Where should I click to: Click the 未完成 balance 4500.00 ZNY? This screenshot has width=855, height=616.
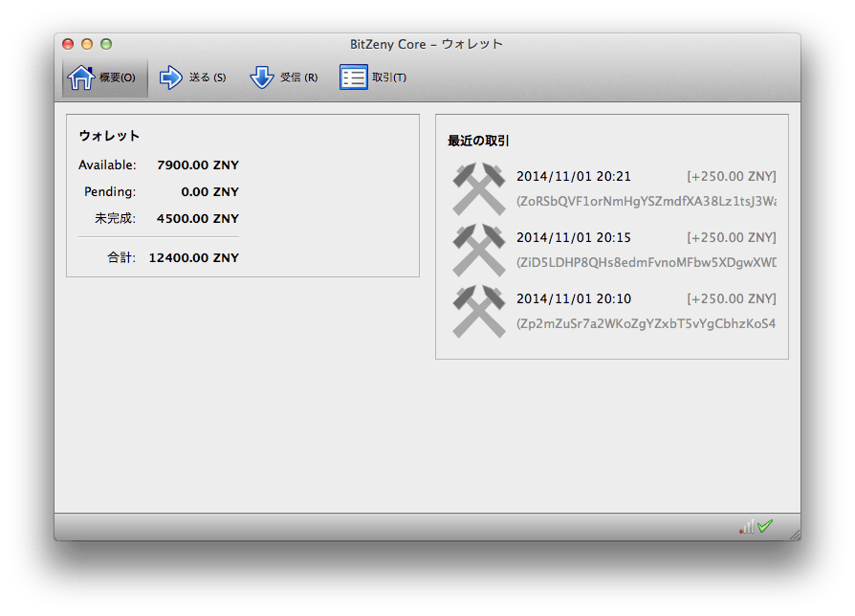198,219
